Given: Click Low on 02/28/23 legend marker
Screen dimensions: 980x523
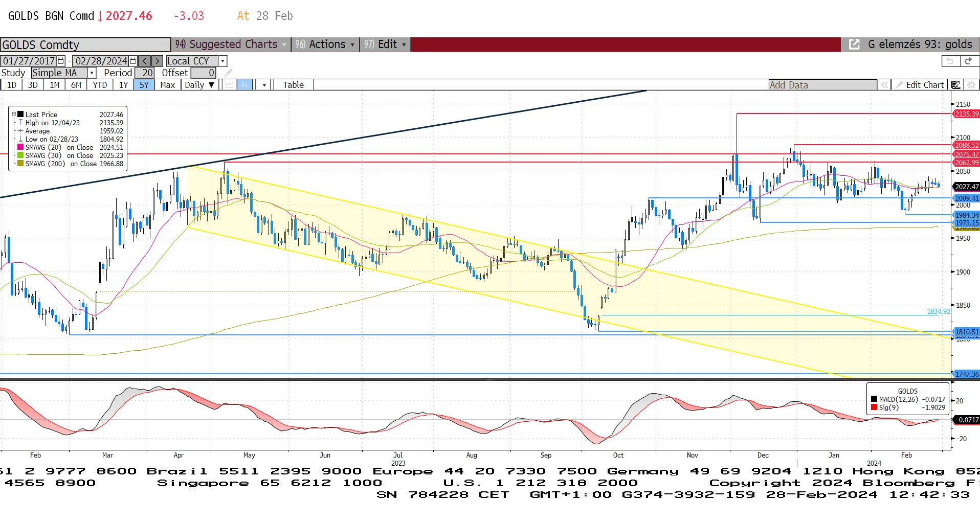Looking at the screenshot, I should (20, 139).
